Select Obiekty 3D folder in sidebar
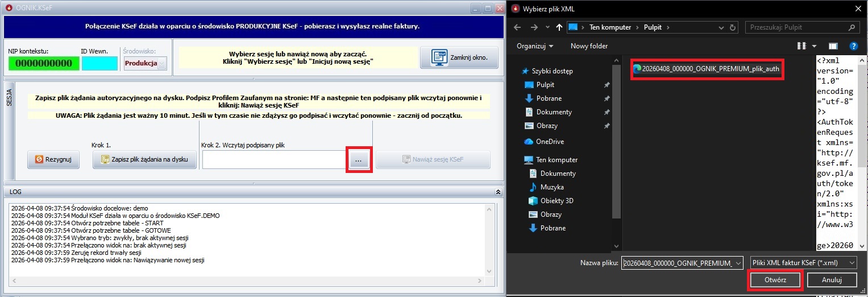The height and width of the screenshot is (297, 868). coord(556,201)
